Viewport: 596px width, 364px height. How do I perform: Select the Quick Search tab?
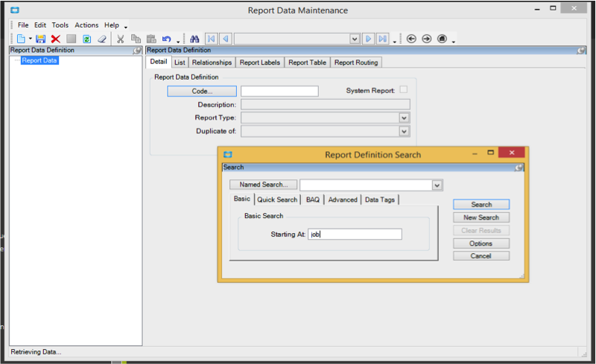277,199
